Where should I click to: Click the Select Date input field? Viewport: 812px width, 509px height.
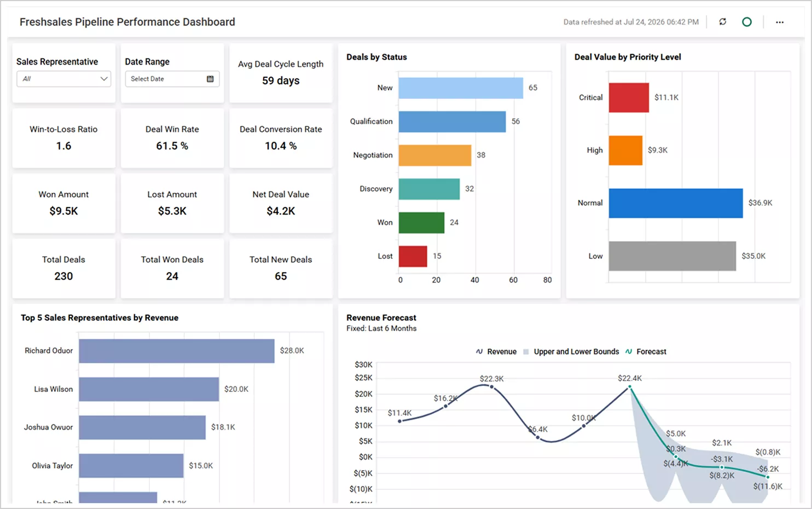[x=172, y=79]
